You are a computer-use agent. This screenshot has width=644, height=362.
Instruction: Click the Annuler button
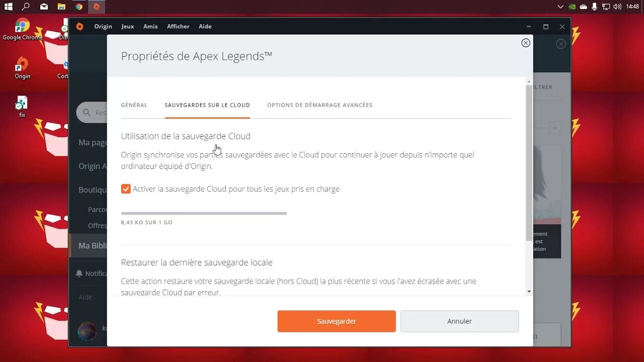tap(459, 321)
